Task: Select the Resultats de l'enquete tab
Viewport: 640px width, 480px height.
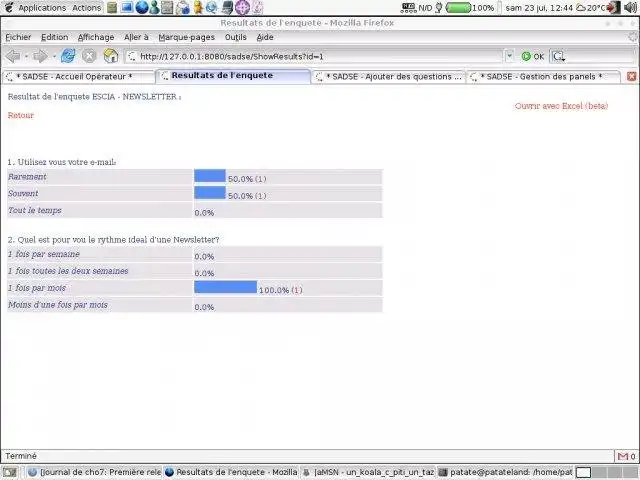Action: [233, 76]
